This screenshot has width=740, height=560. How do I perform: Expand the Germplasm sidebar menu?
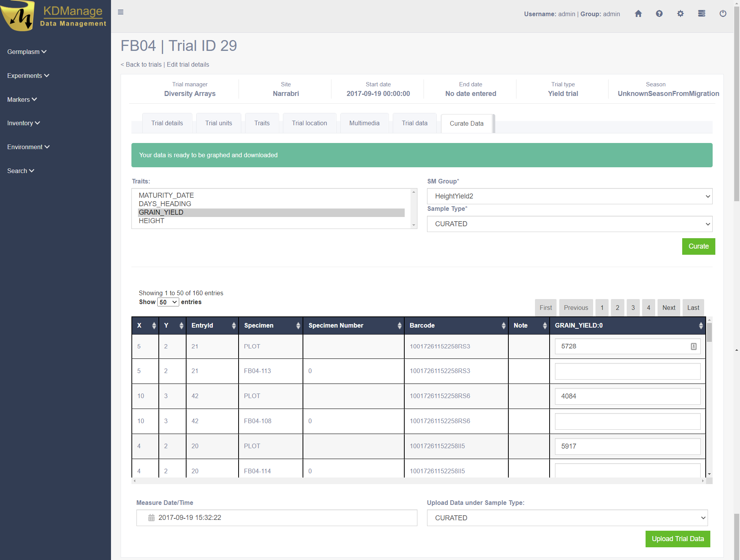click(x=27, y=52)
